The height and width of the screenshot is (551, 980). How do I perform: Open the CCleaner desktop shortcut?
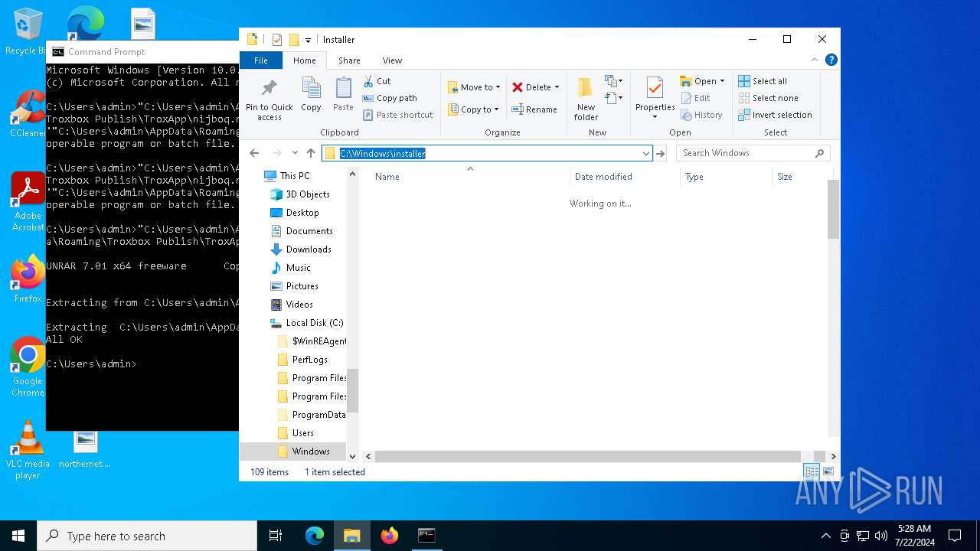28,115
